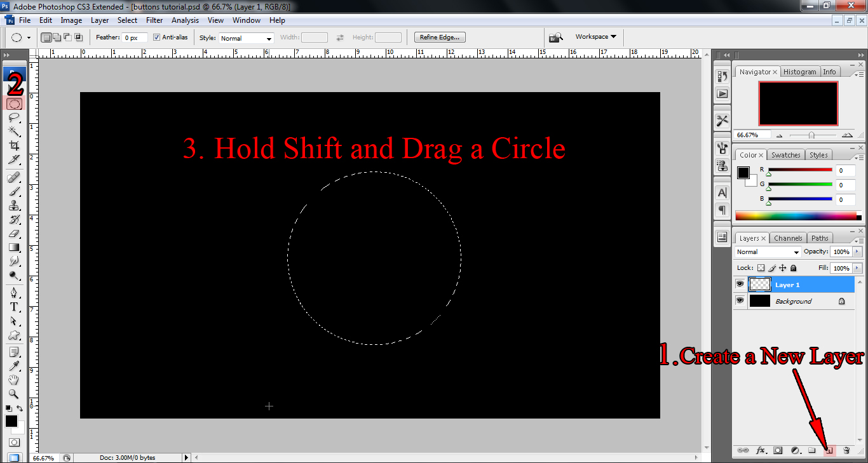This screenshot has width=868, height=463.
Task: Toggle Lock transparent pixels
Action: point(761,268)
